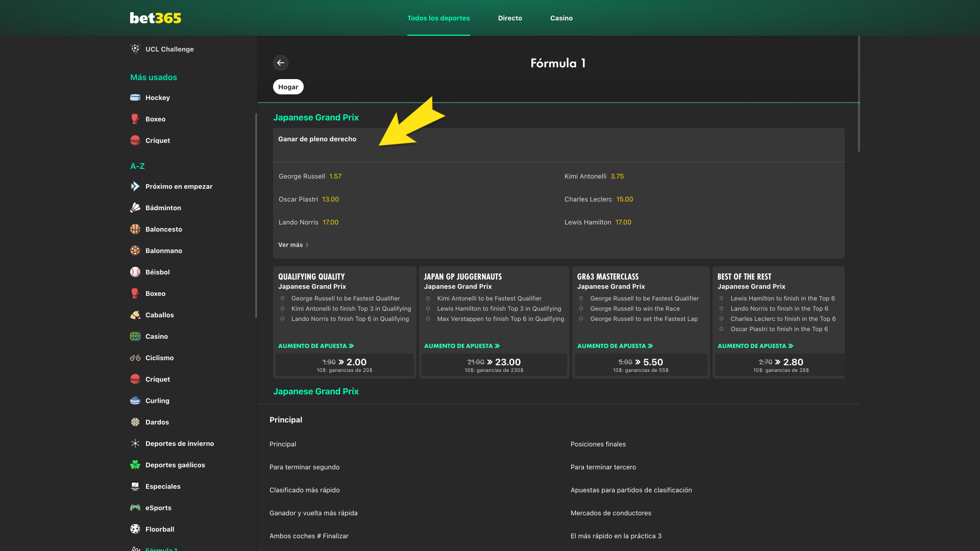Go back using the arrow button

[x=281, y=63]
